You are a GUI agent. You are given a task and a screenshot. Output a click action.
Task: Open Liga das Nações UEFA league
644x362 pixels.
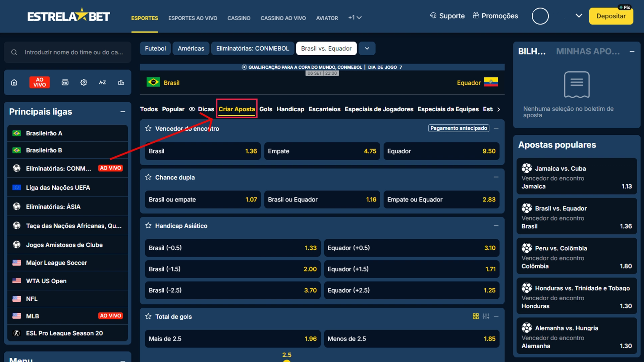click(67, 188)
